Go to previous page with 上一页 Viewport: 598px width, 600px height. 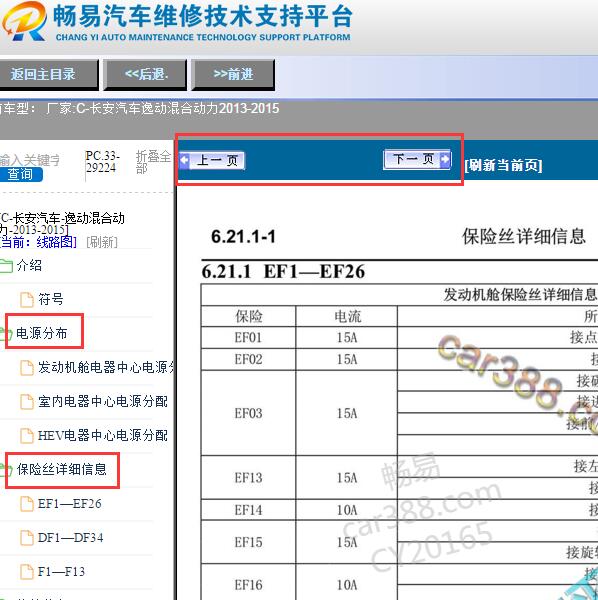coord(212,160)
